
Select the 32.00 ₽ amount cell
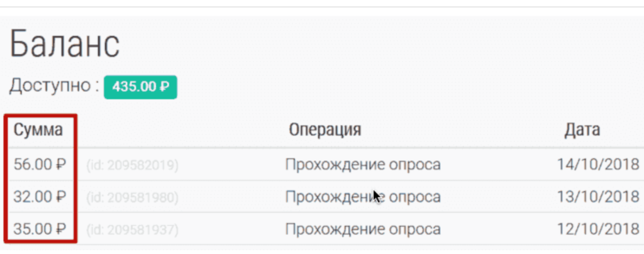click(40, 196)
